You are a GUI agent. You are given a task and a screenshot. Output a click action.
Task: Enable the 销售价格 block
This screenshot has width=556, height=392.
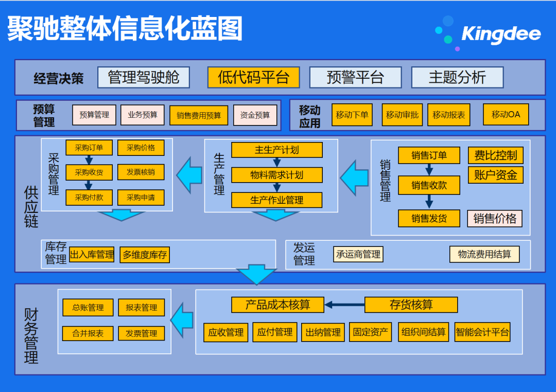495,218
